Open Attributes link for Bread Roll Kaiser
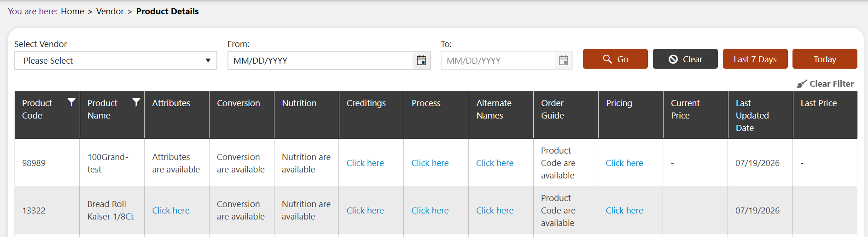This screenshot has width=868, height=237. pyautogui.click(x=171, y=210)
